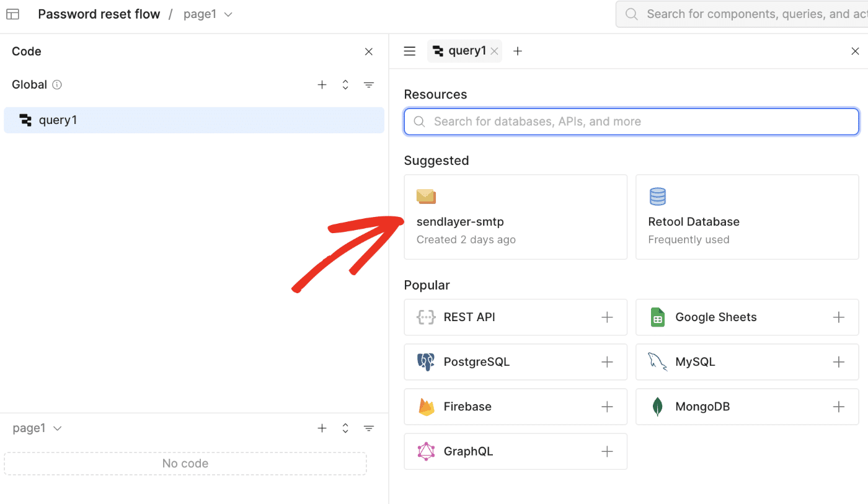This screenshot has height=504, width=868.
Task: Click the No code placeholder box
Action: coord(185,464)
